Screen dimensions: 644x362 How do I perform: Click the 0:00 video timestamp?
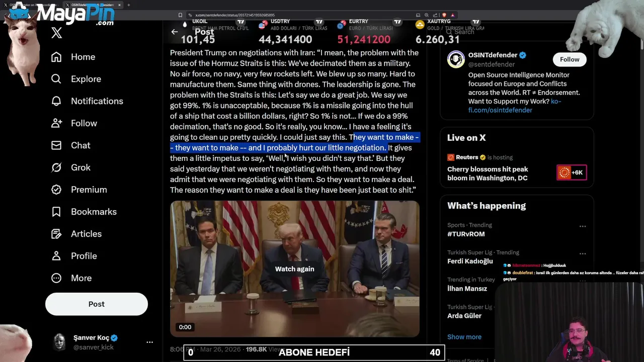click(x=185, y=327)
